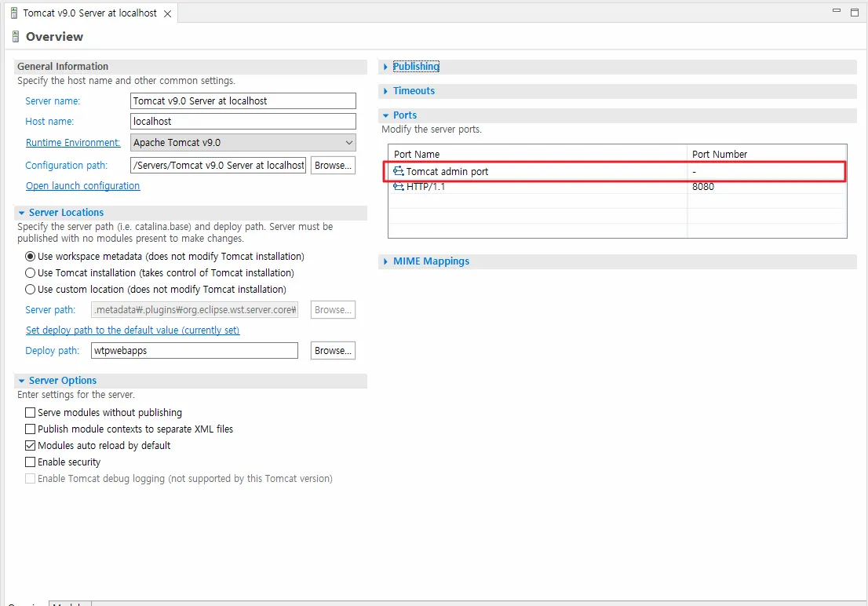Click the Port Number column header

click(x=767, y=154)
